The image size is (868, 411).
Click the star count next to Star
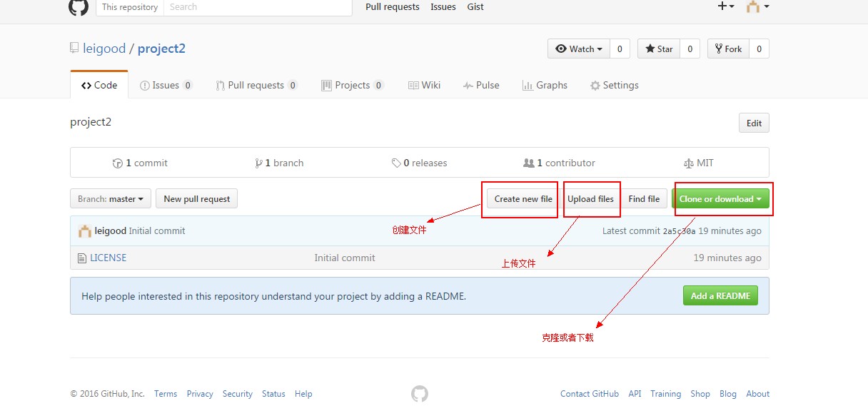coord(690,49)
